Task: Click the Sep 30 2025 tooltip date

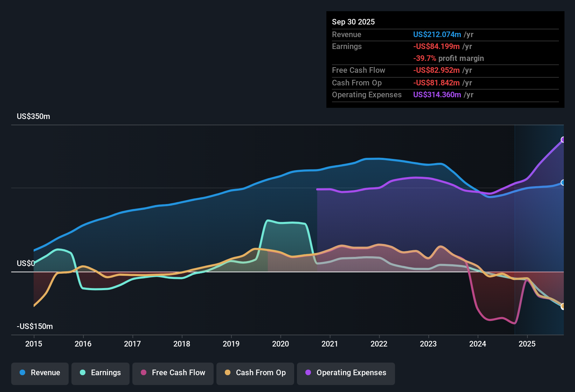Action: click(x=353, y=22)
